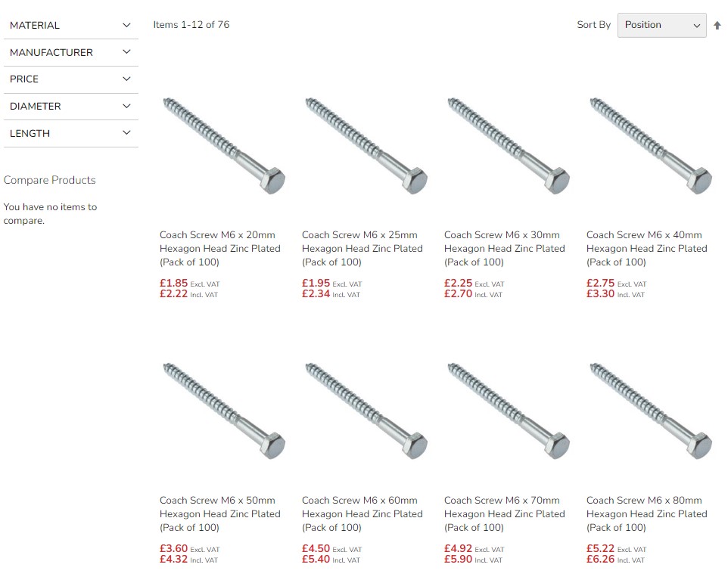Open the Sort By Position dropdown
Screen dimensions: 728x580
(661, 25)
